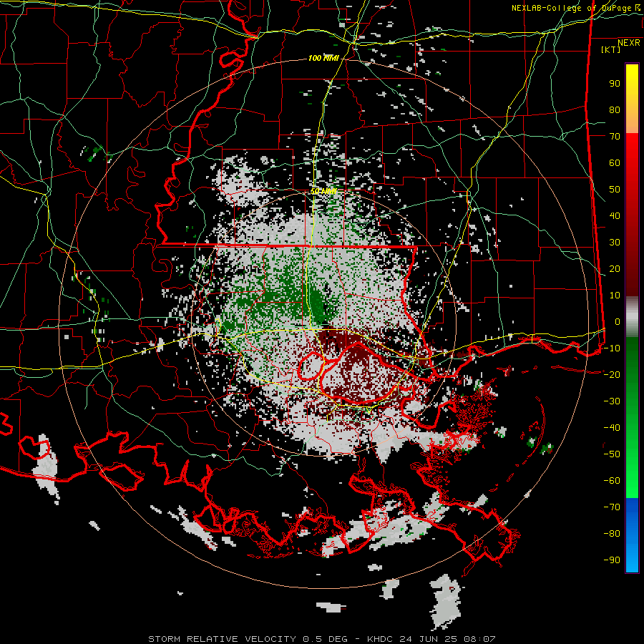Click the positive 90 scale label
The height and width of the screenshot is (644, 644).
click(615, 84)
